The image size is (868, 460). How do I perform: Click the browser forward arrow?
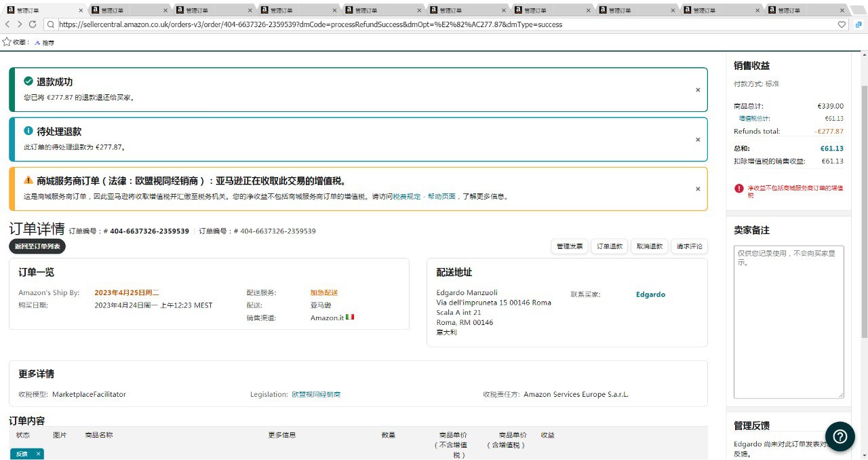coord(20,24)
